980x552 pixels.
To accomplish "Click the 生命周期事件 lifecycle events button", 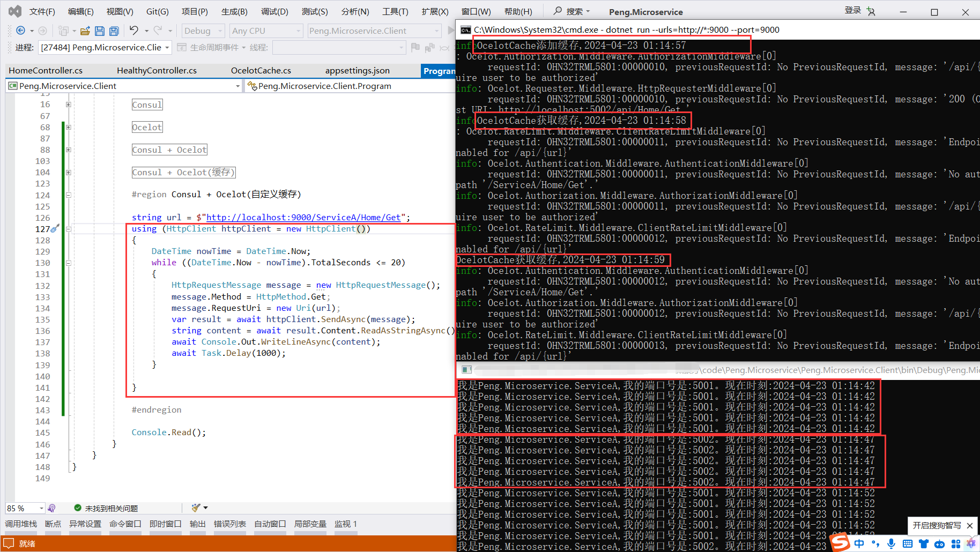I will (x=214, y=48).
